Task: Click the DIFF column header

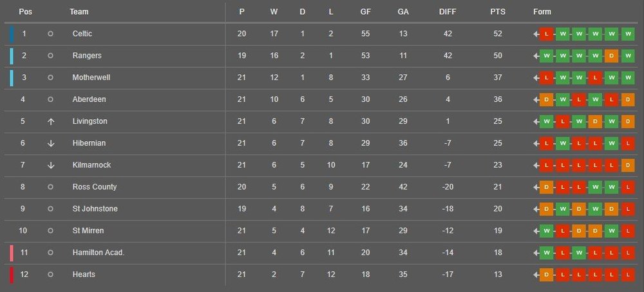Action: coord(448,12)
